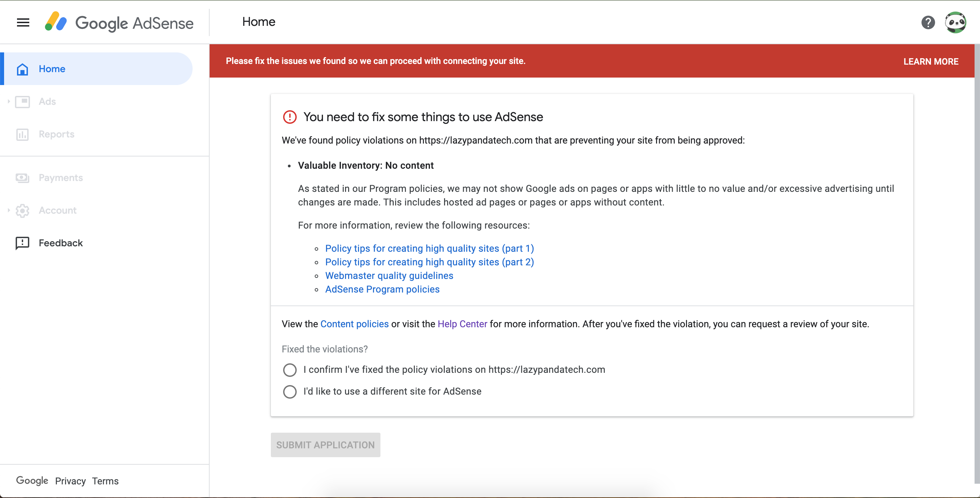Screen dimensions: 980x498
Task: Click the Feedback icon
Action: [22, 243]
